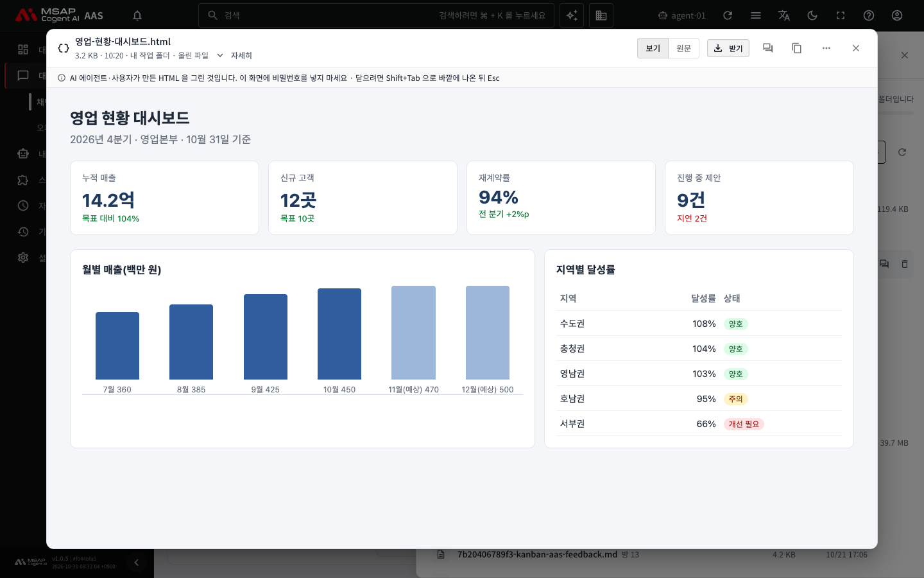Toggle dark mode moon icon
This screenshot has width=924, height=578.
click(x=812, y=15)
